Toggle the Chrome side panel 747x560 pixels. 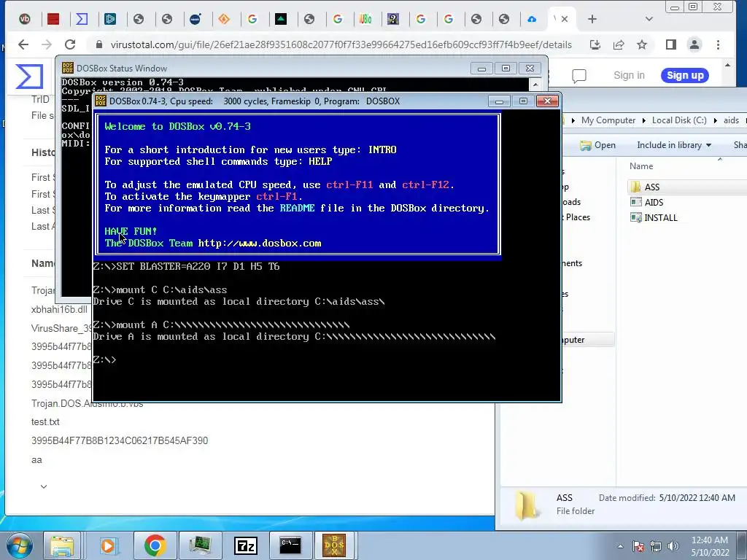pos(671,44)
